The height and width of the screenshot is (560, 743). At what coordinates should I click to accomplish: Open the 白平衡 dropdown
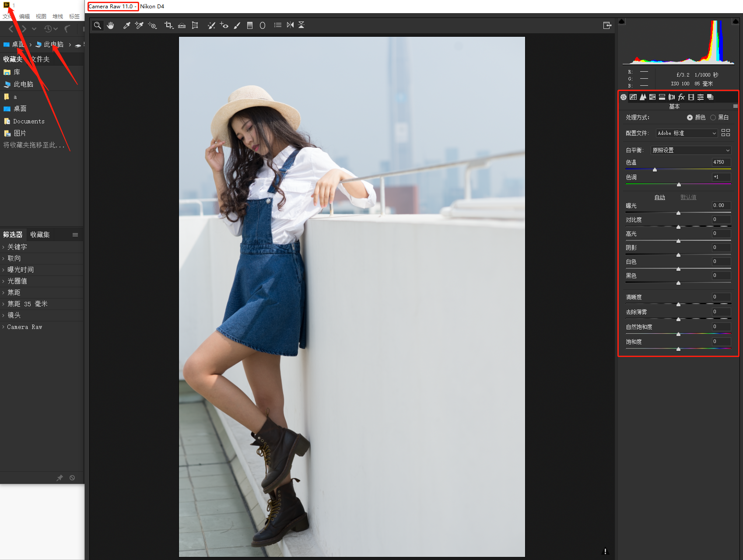(690, 150)
